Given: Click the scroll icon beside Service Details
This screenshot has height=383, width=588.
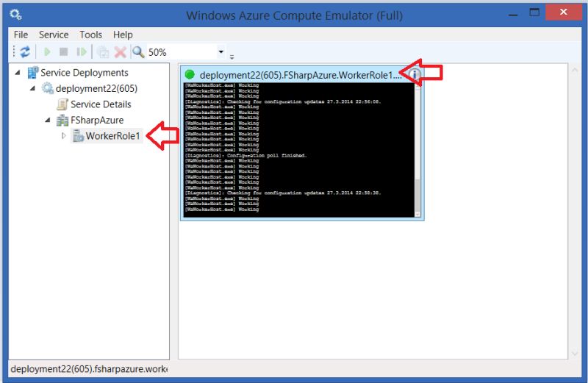Looking at the screenshot, I should pyautogui.click(x=62, y=104).
